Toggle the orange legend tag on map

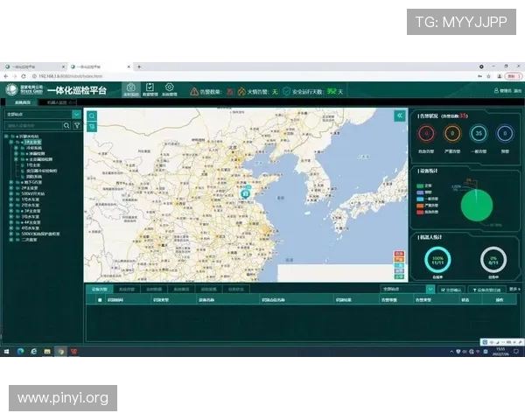[399, 260]
